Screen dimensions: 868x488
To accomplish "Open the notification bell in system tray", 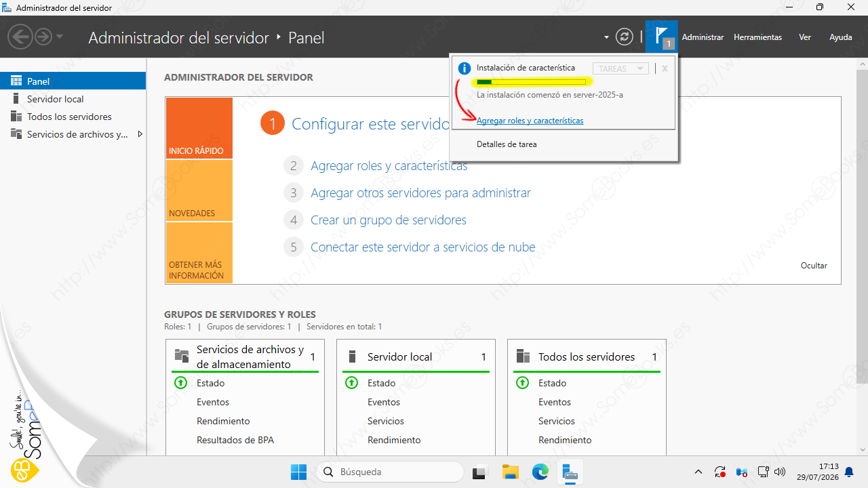I will pyautogui.click(x=849, y=472).
